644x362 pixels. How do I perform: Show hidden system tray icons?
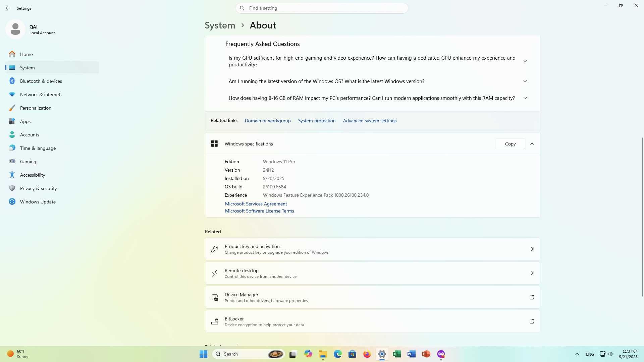[577, 354]
